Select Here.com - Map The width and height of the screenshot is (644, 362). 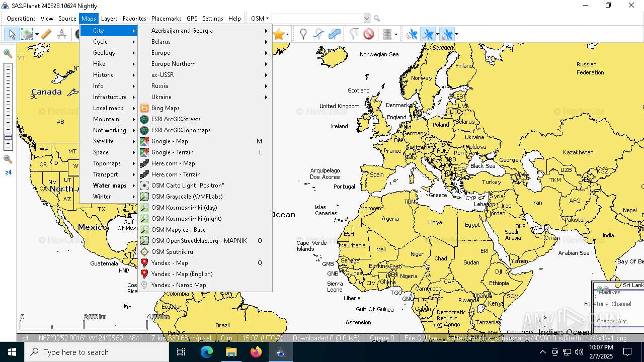click(x=205, y=163)
